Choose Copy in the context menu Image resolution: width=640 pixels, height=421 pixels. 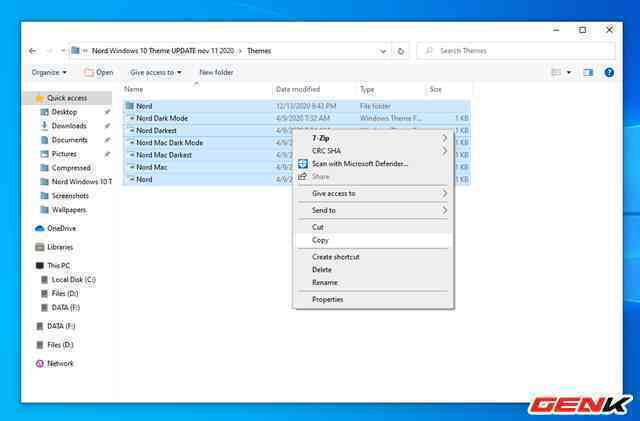click(x=373, y=240)
